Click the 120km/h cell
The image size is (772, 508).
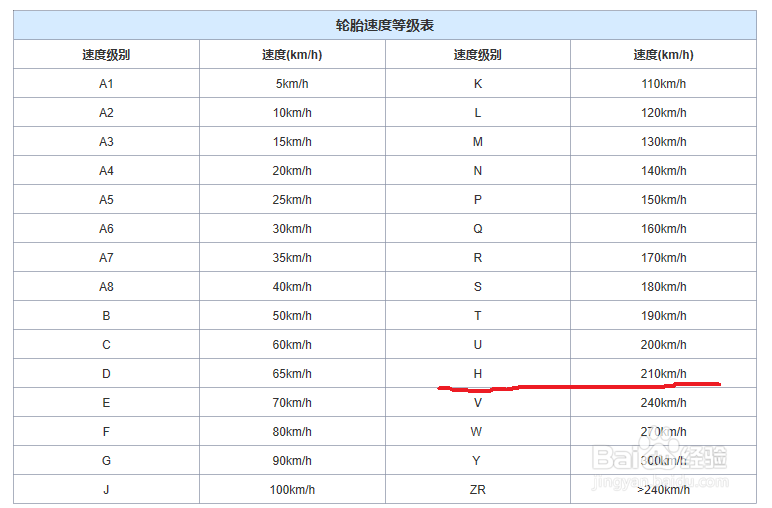click(663, 113)
